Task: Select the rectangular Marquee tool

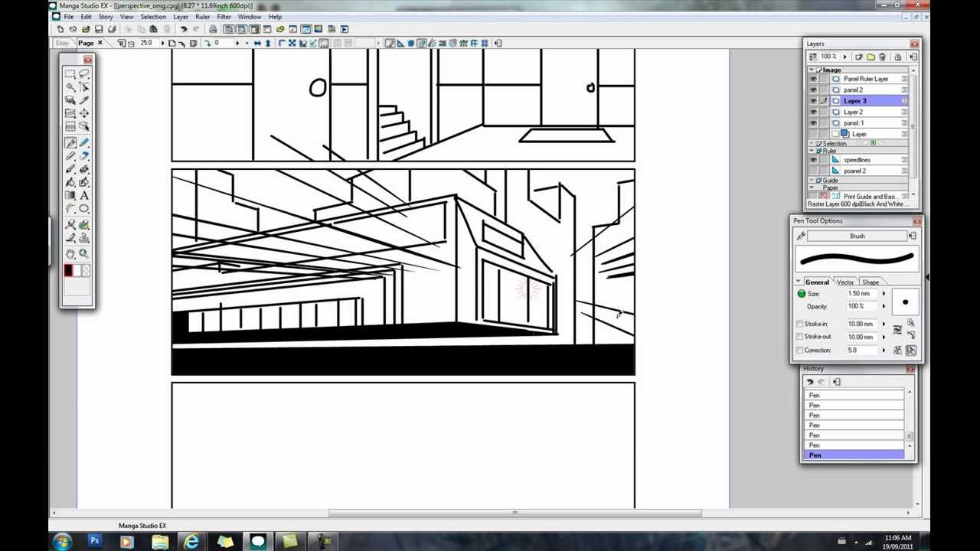Action: 69,74
